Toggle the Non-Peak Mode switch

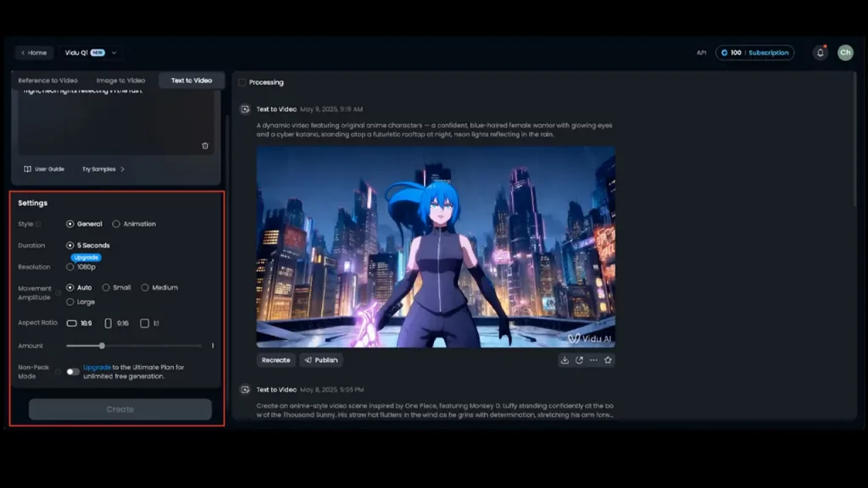point(73,372)
